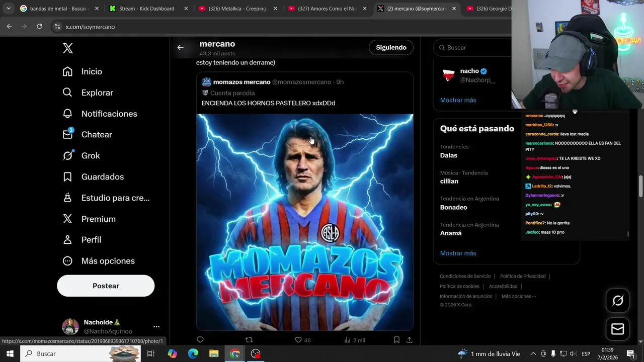The image size is (644, 362).
Task: View tweet stats showing 2 mil
Action: (354, 340)
